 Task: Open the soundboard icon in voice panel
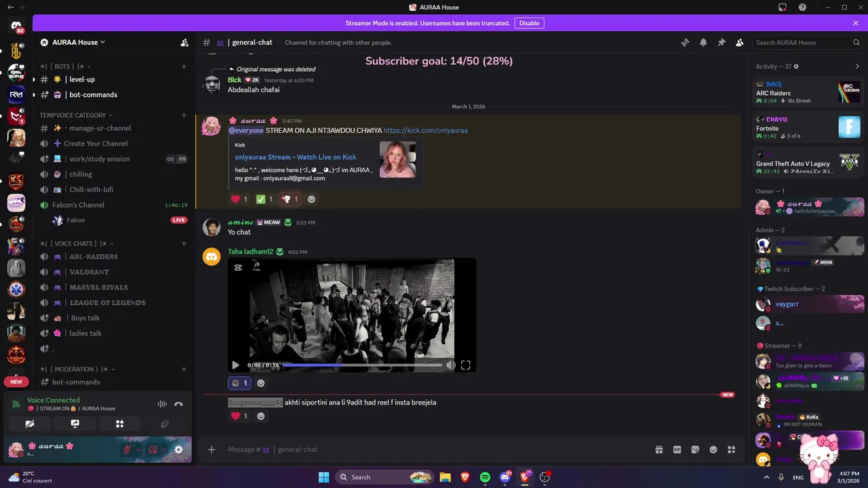point(164,424)
